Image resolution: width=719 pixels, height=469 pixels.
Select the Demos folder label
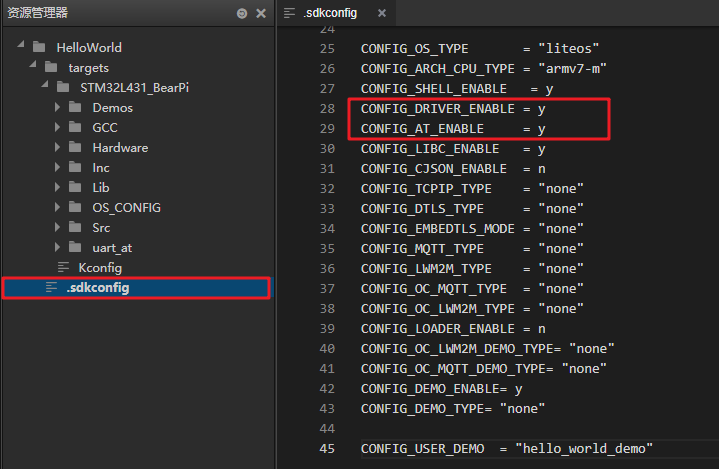tap(112, 108)
